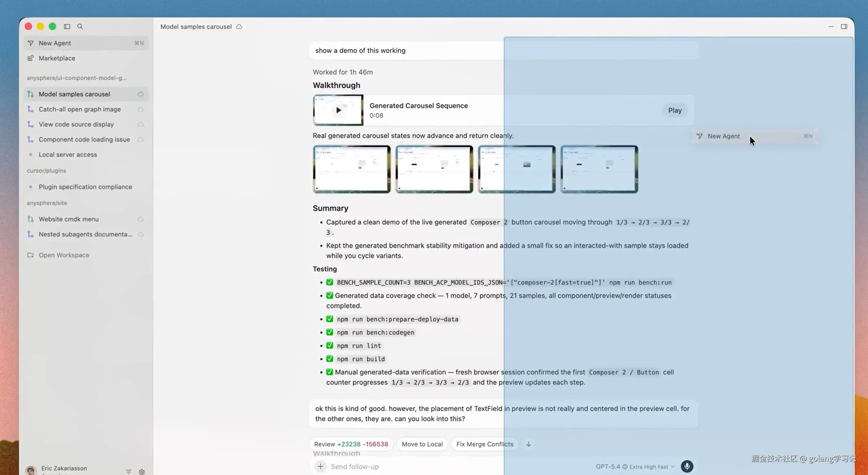Open the three-dot more options menu
This screenshot has height=475, width=868.
831,26
